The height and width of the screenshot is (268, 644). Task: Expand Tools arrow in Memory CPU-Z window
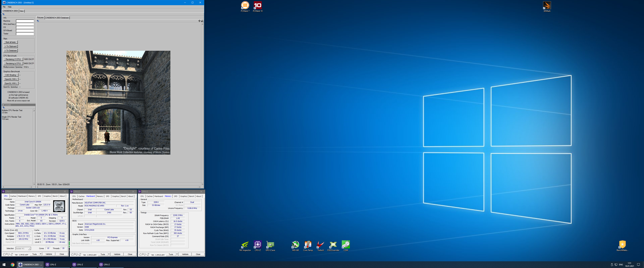pyautogui.click(x=177, y=254)
